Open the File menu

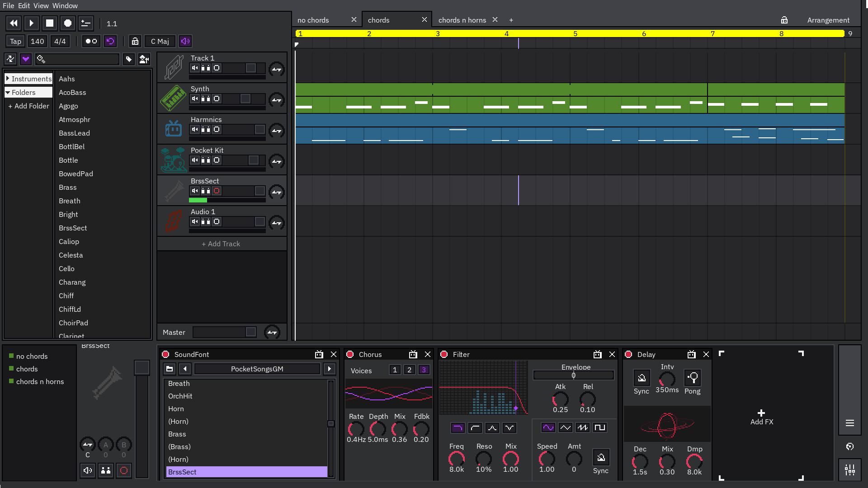coord(8,5)
